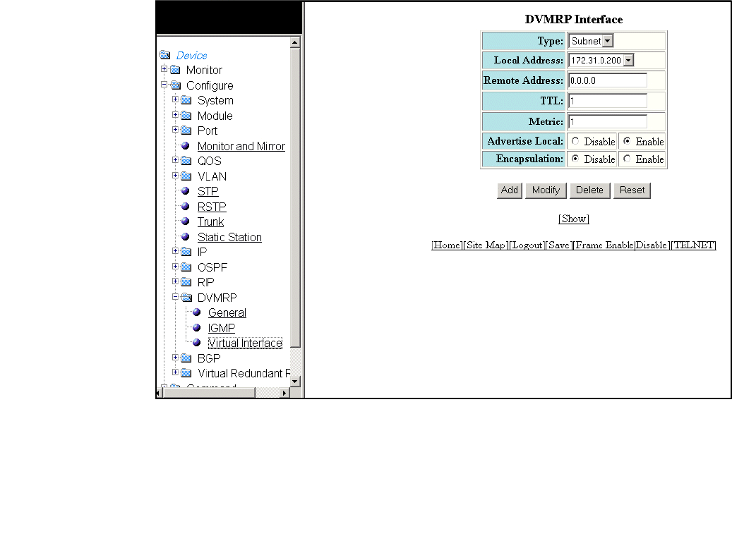Click the QOS folder icon

tap(186, 161)
